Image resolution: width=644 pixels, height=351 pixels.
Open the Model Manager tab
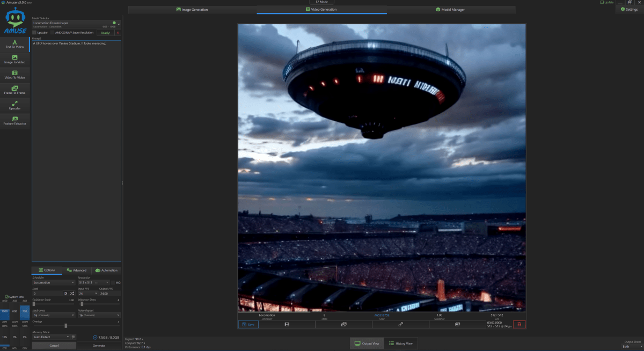(x=450, y=10)
